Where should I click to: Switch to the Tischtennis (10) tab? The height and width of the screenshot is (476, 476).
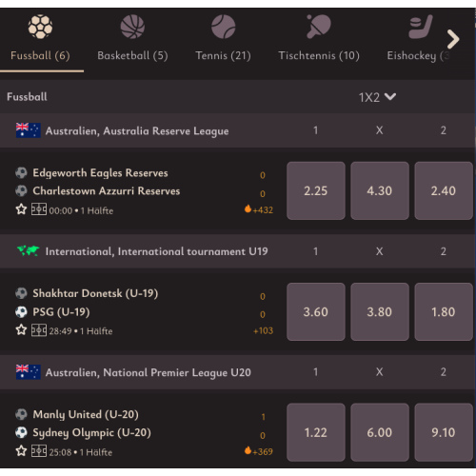(319, 55)
